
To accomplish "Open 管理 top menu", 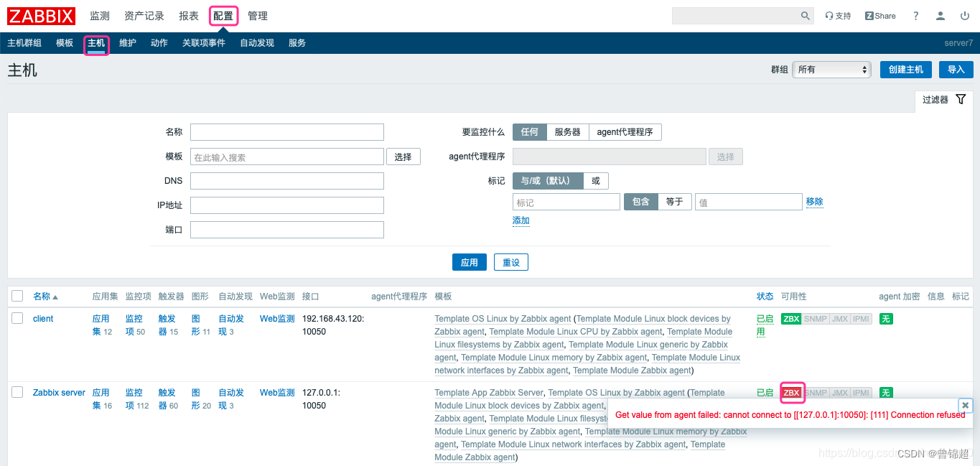I will (x=258, y=16).
